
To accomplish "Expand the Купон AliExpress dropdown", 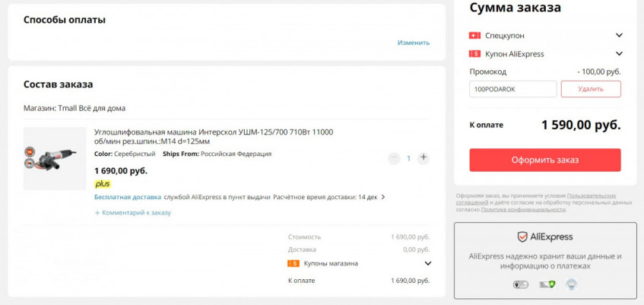I will (x=619, y=54).
